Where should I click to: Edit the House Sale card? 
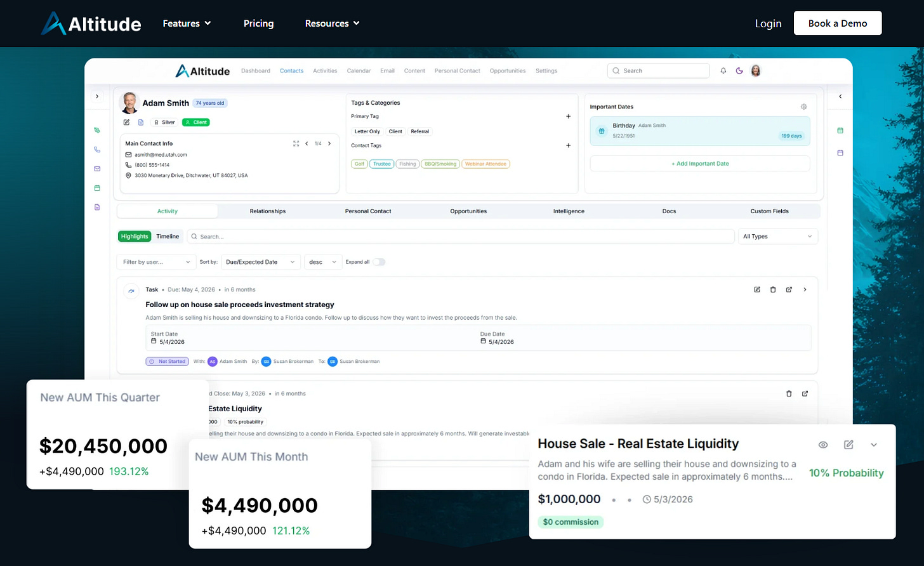pyautogui.click(x=848, y=445)
